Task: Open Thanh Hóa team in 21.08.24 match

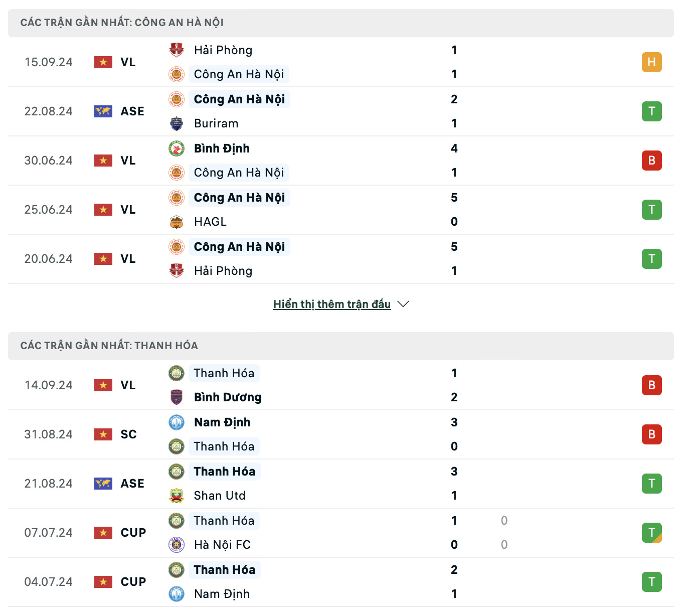Action: point(224,472)
